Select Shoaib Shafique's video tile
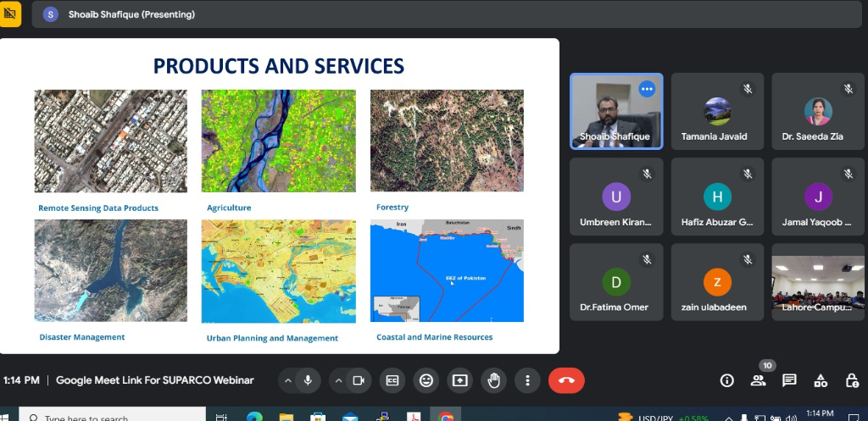Image resolution: width=868 pixels, height=421 pixels. point(616,111)
